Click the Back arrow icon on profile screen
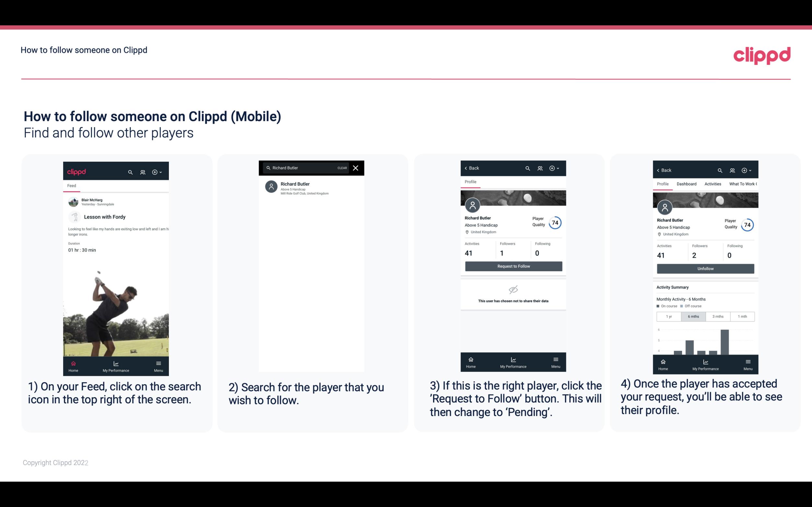 tap(467, 167)
